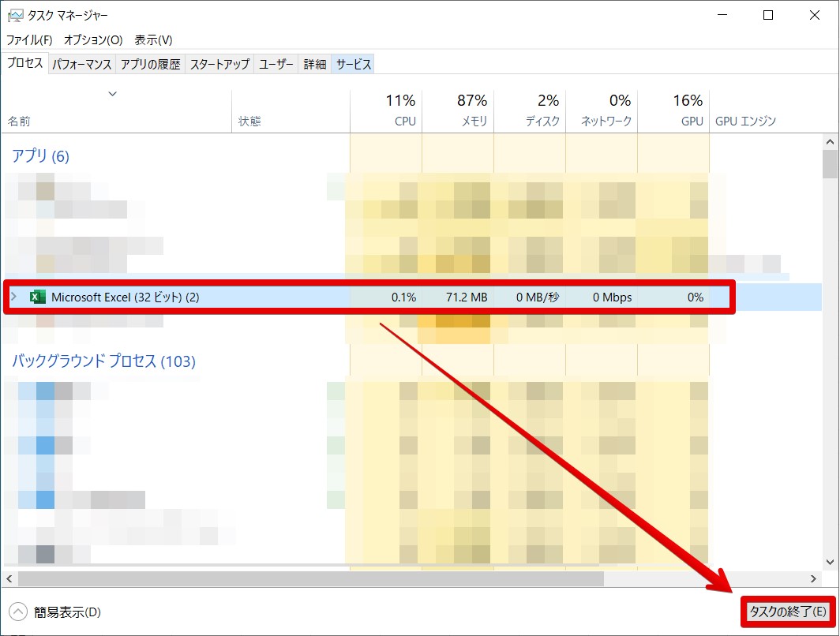Open the 表示(V) menu
Screen dimensions: 840x636
pos(153,39)
